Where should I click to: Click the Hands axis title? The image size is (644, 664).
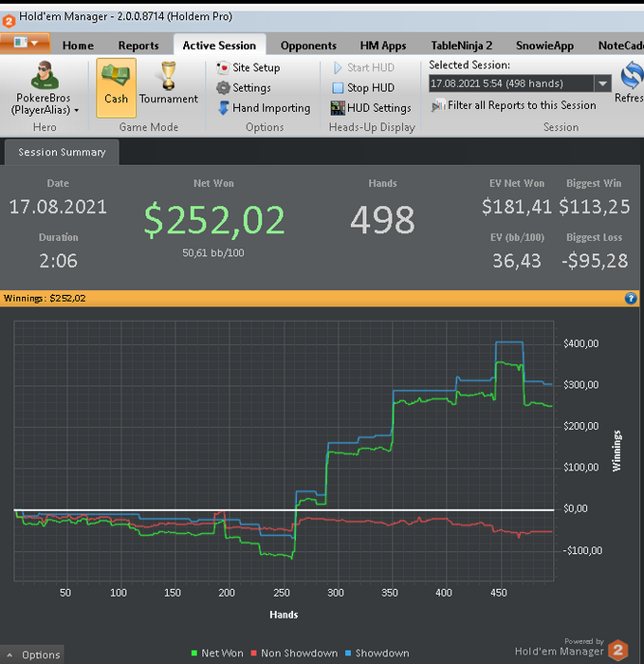pos(284,615)
